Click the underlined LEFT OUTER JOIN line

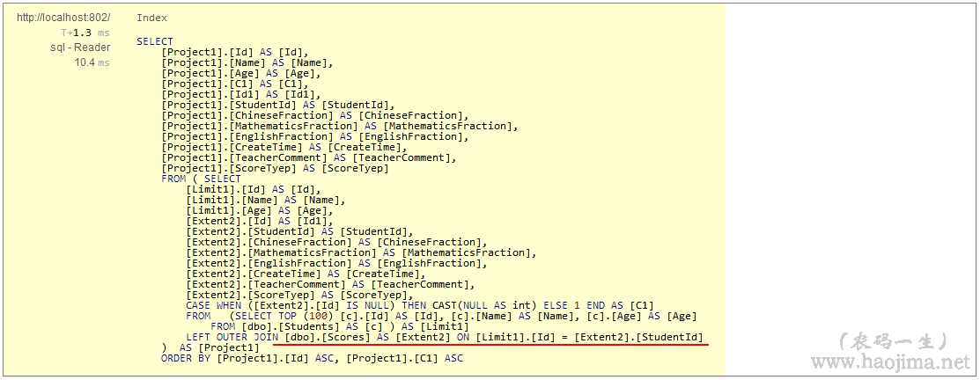[446, 338]
